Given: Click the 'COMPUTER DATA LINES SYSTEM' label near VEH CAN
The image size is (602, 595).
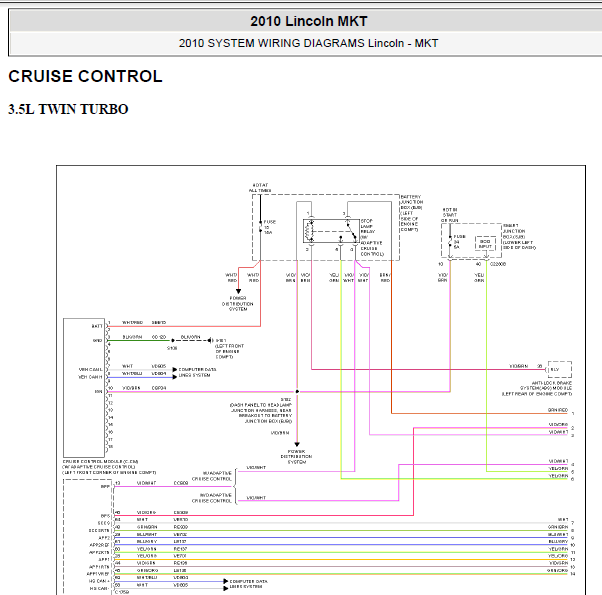Looking at the screenshot, I should coord(197,372).
